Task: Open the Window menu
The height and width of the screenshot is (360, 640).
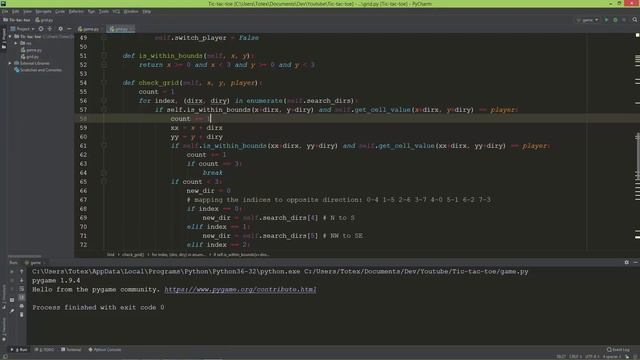Action: (131, 11)
